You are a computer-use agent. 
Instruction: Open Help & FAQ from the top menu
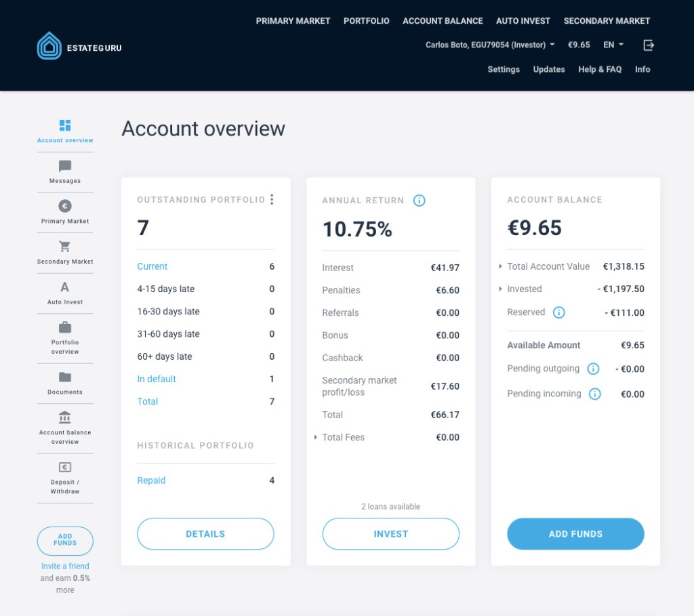click(599, 69)
